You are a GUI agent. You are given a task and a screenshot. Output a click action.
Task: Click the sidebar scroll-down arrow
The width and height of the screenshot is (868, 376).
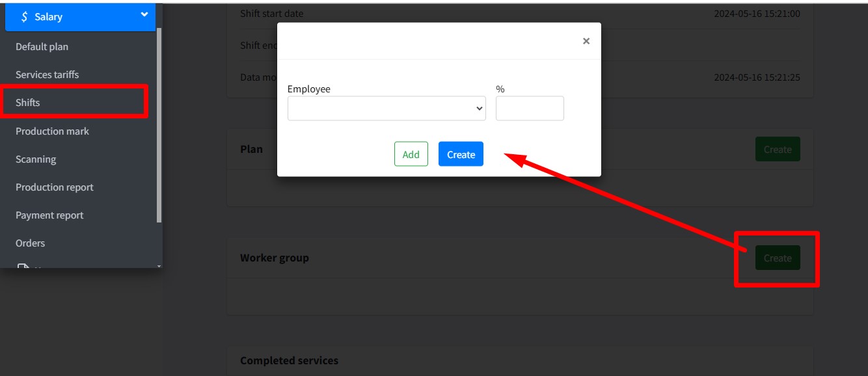[x=159, y=265]
